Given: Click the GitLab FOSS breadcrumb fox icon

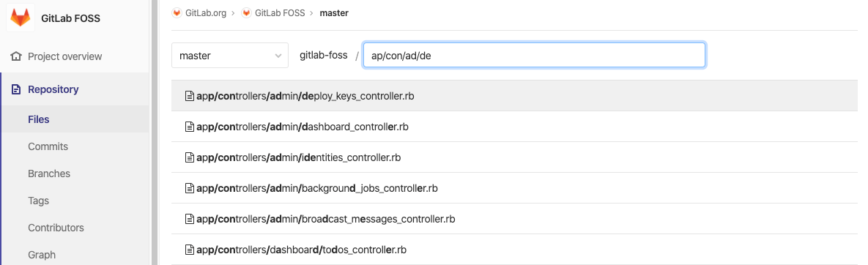Looking at the screenshot, I should pos(246,12).
